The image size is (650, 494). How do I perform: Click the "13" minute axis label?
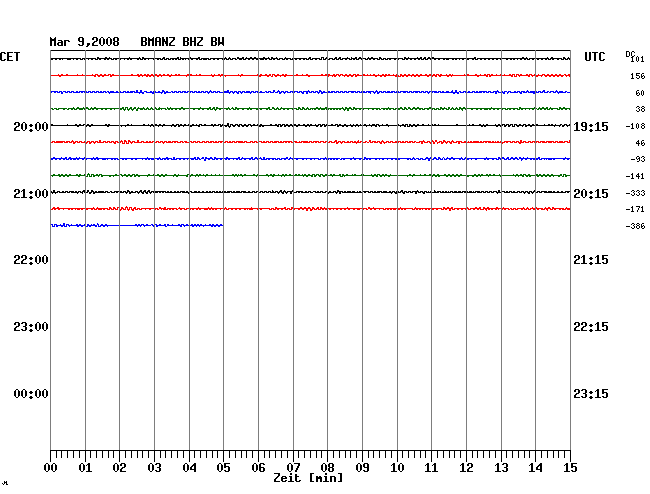tap(501, 468)
